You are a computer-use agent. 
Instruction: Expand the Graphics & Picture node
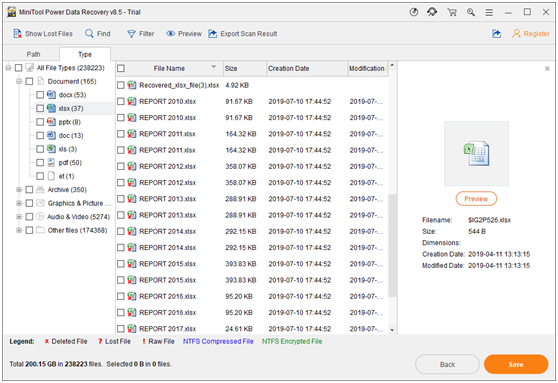click(x=19, y=203)
